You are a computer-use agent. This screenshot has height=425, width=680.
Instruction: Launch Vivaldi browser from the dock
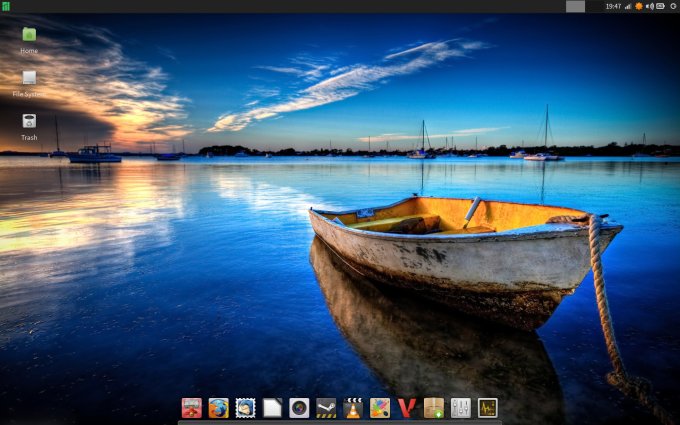[406, 408]
